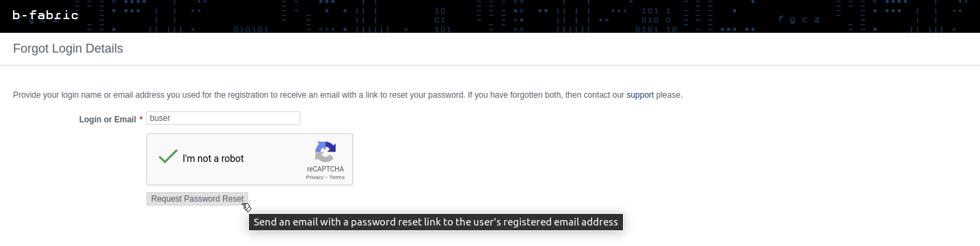Screen dimensions: 980x246
Task: Click the "buser" text in login field
Action: tap(160, 118)
